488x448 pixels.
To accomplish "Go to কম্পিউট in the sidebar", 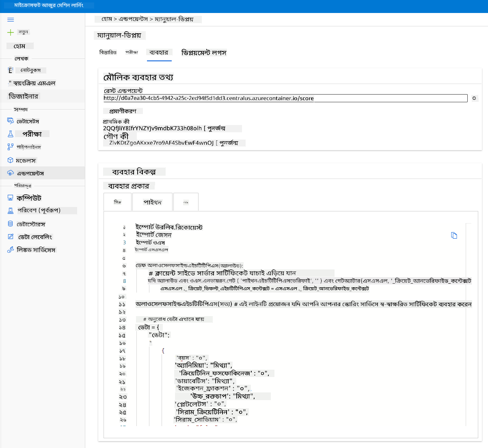I will (29, 198).
